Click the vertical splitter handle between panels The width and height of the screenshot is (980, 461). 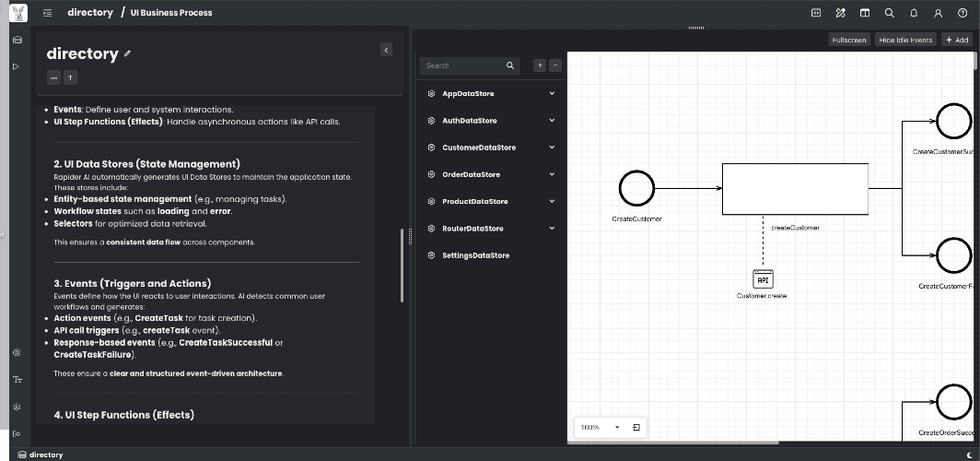click(x=410, y=236)
